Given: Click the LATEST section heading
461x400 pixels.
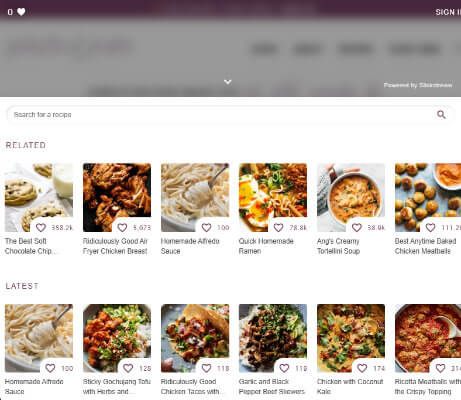Looking at the screenshot, I should pos(22,286).
